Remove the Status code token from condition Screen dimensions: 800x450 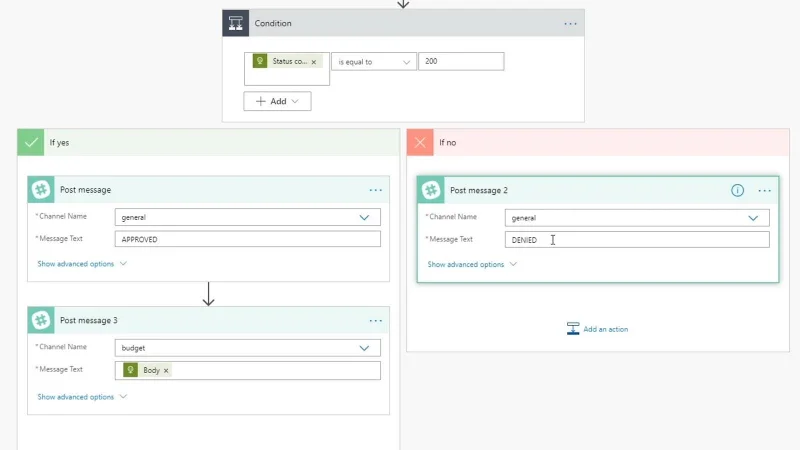[x=314, y=62]
